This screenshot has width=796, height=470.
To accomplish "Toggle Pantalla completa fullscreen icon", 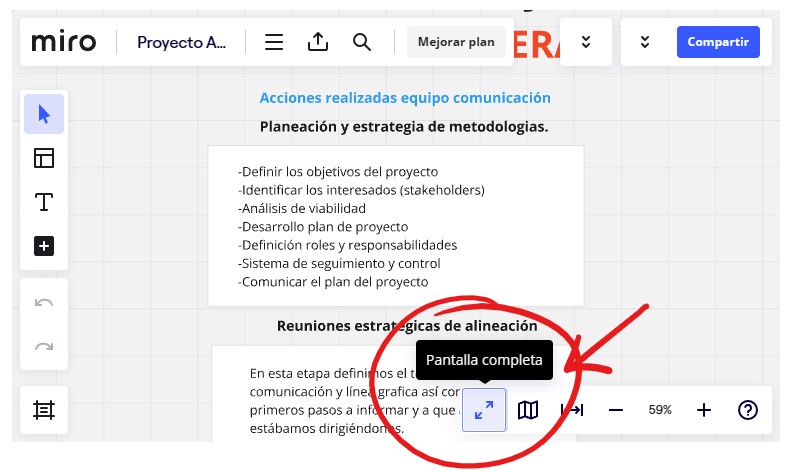I will coord(484,410).
